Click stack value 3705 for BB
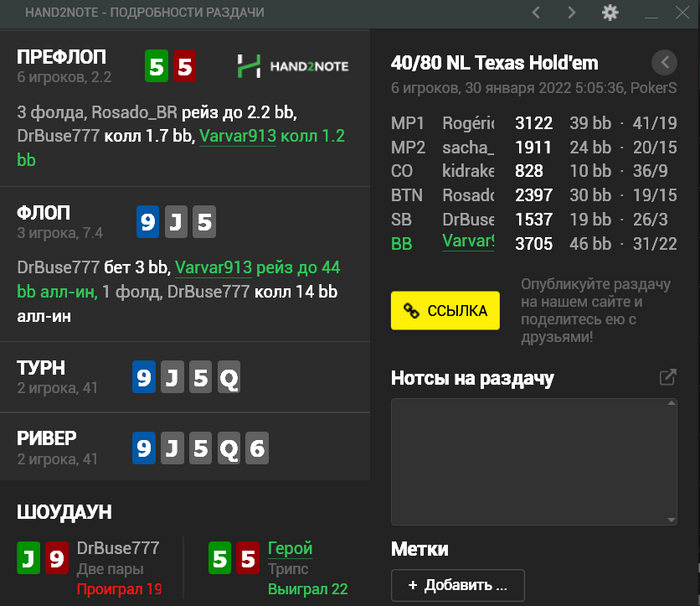The image size is (700, 606). pyautogui.click(x=533, y=244)
